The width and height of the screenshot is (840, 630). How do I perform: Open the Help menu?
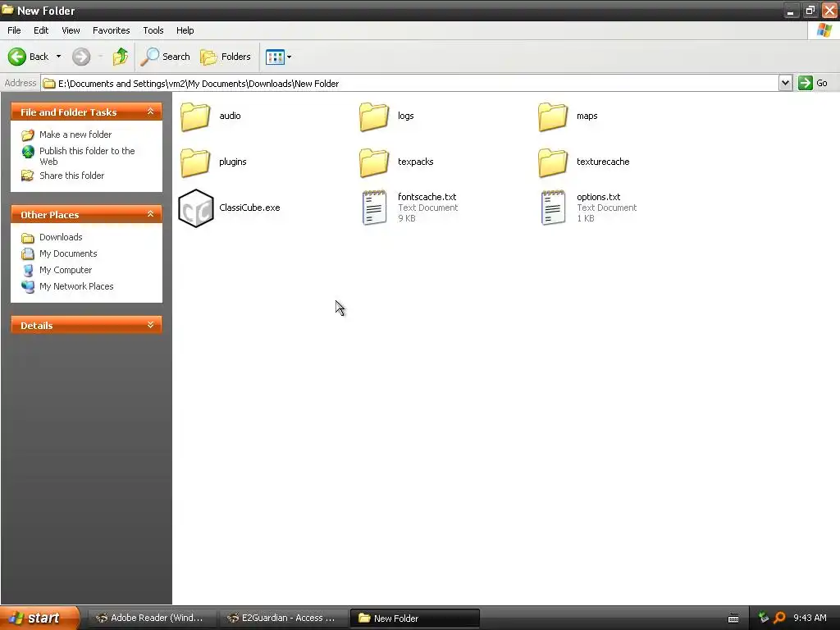pyautogui.click(x=185, y=30)
